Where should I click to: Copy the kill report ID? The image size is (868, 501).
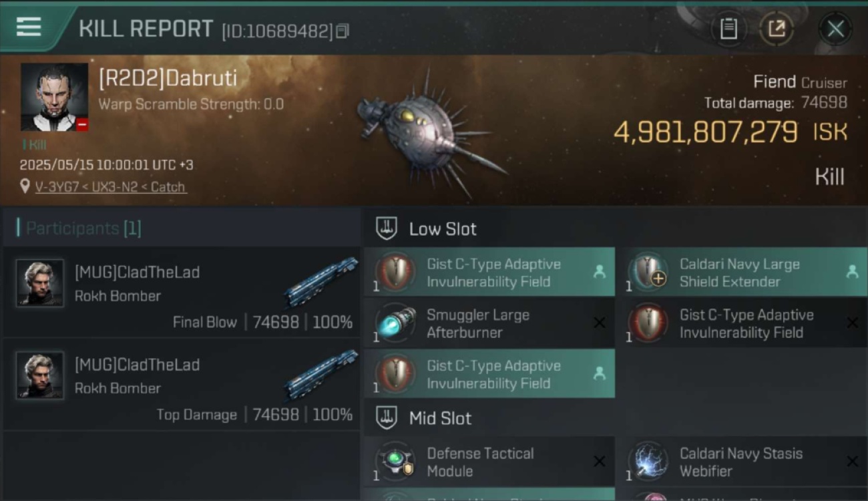coord(343,31)
